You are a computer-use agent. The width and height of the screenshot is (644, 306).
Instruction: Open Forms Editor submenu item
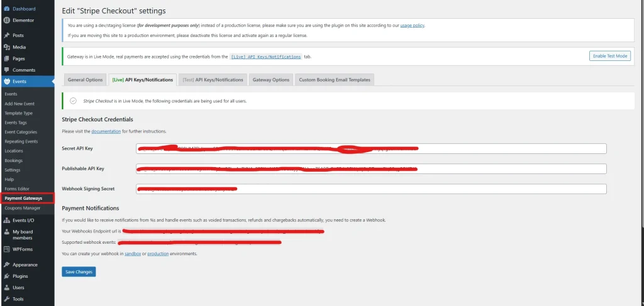coord(17,189)
